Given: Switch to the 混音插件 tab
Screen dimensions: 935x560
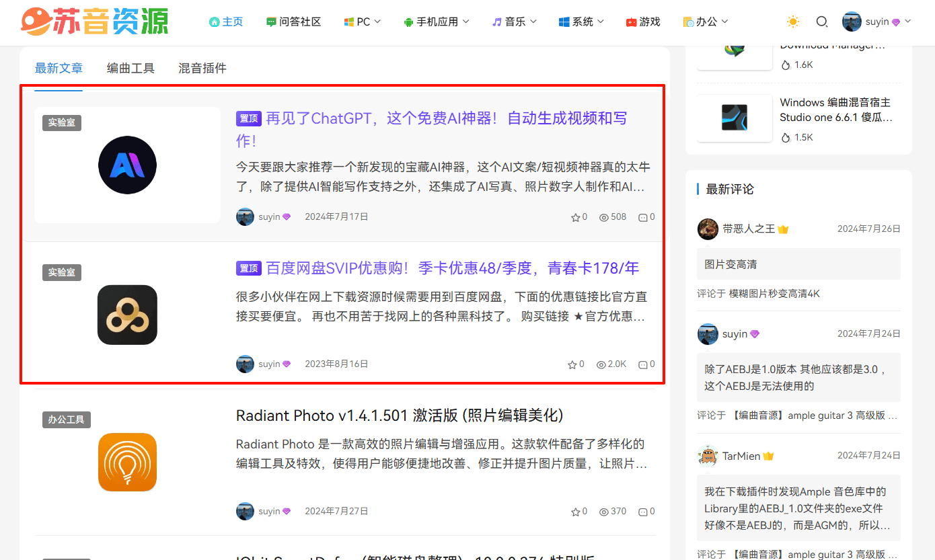Looking at the screenshot, I should (202, 68).
